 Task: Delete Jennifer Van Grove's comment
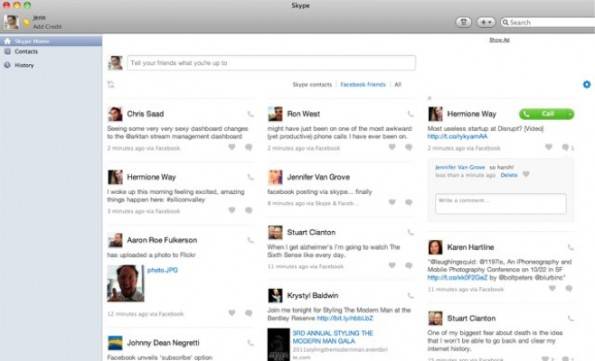(x=509, y=175)
